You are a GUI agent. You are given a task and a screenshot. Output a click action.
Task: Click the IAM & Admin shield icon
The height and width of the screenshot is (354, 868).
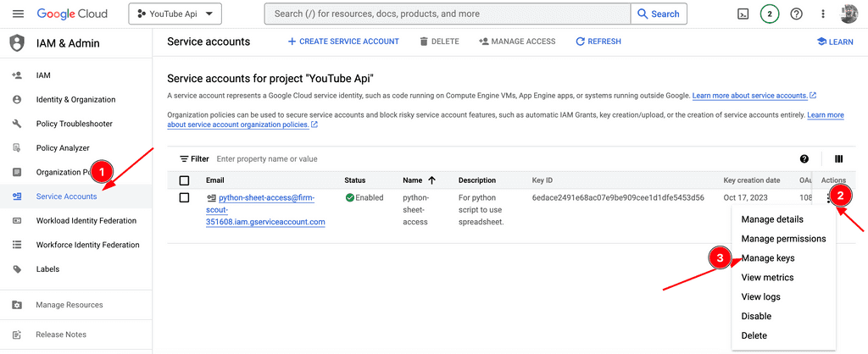coord(17,43)
